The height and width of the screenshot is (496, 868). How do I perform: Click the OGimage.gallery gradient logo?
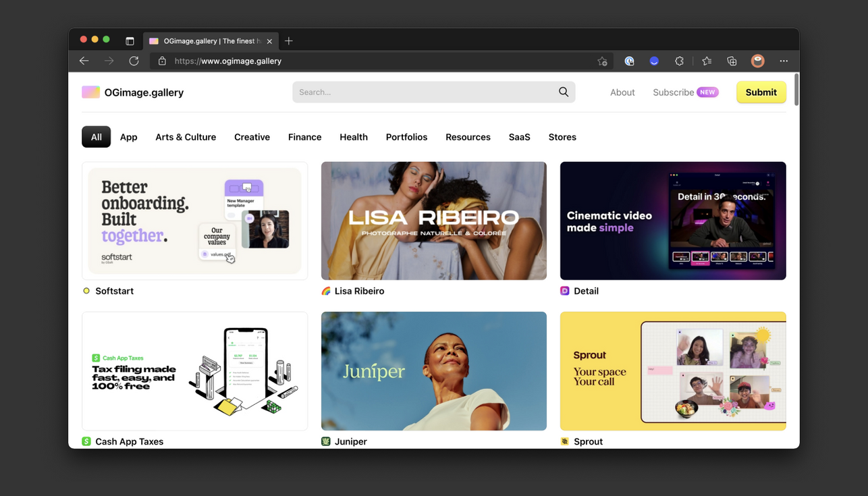coord(90,92)
